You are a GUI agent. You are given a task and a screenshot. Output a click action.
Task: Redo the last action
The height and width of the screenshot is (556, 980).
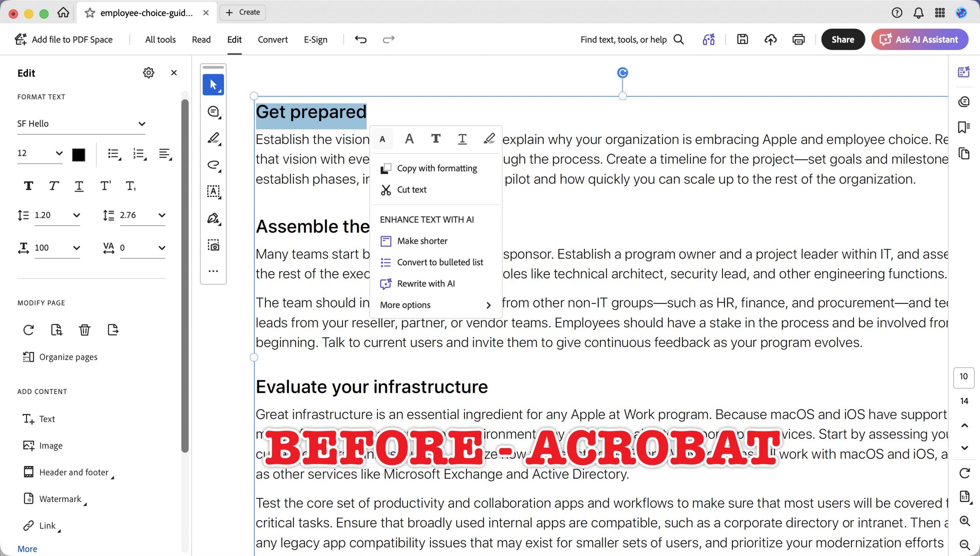coord(389,39)
